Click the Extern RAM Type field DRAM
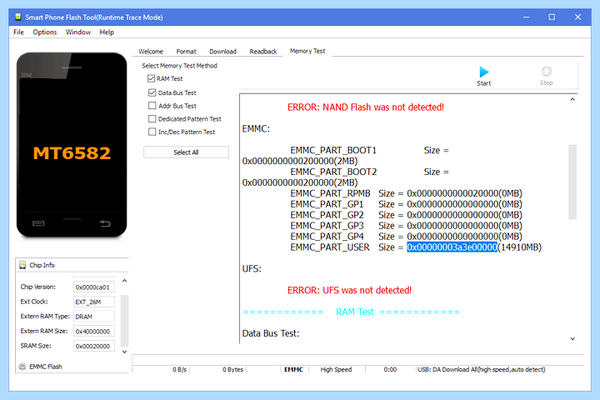The image size is (600, 400). tap(94, 317)
